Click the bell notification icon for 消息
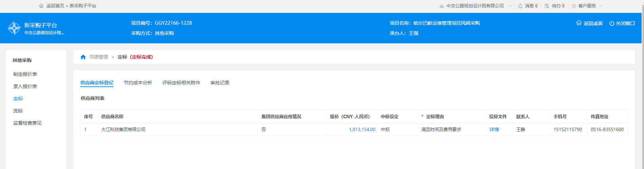This screenshot has width=644, height=169. tap(520, 6)
